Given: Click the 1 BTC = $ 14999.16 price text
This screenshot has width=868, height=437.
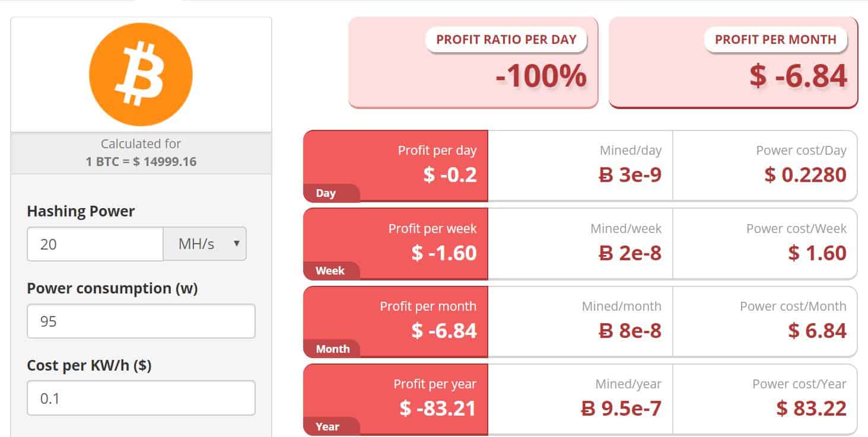Looking at the screenshot, I should point(141,161).
